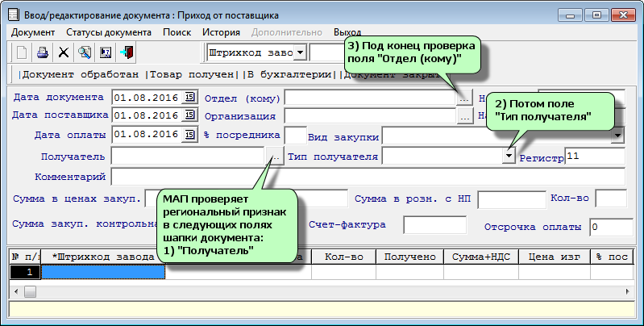Click left arrow of horizontal scrollbar
The height and width of the screenshot is (326, 644).
(16, 291)
